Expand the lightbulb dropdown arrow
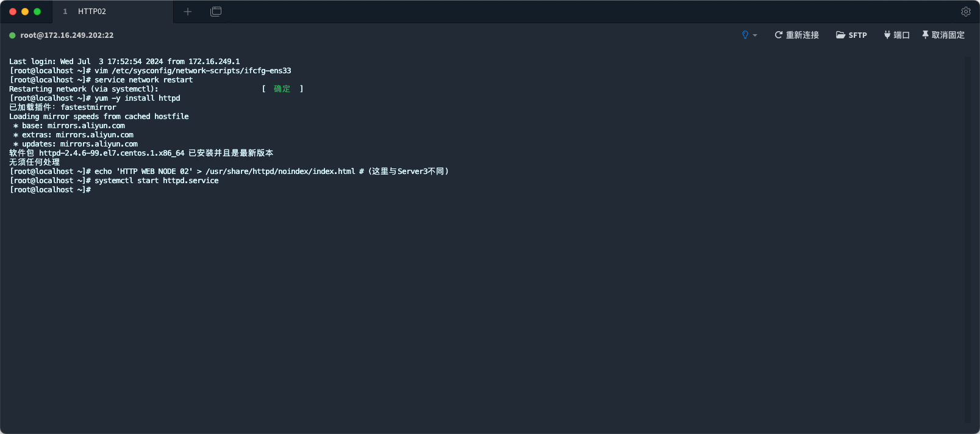 (755, 35)
